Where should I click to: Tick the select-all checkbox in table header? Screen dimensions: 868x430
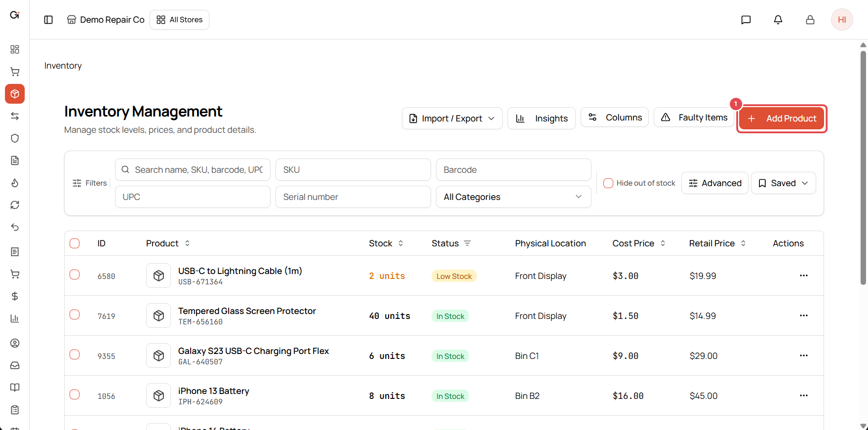[75, 243]
